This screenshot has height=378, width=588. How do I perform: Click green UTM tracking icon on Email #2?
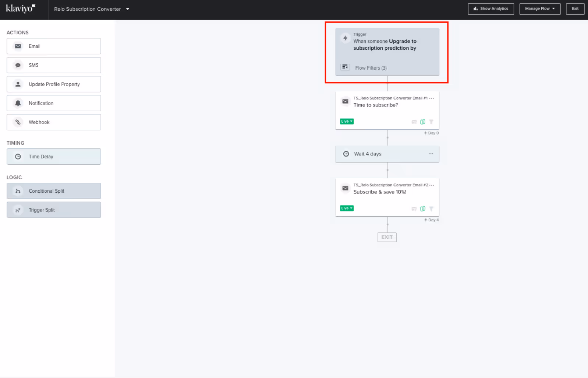click(x=422, y=209)
